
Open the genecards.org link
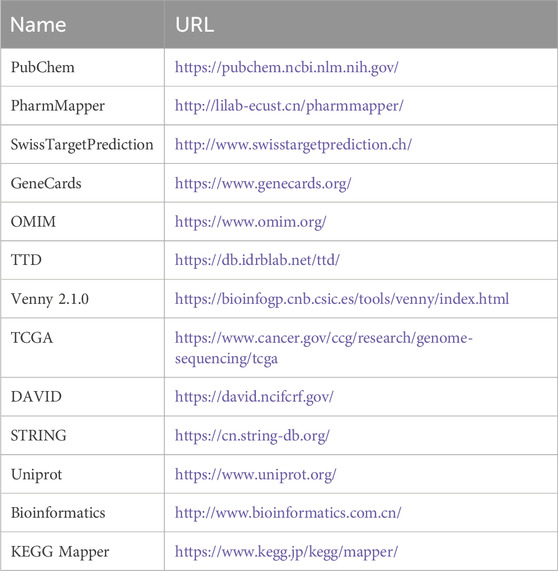point(263,183)
